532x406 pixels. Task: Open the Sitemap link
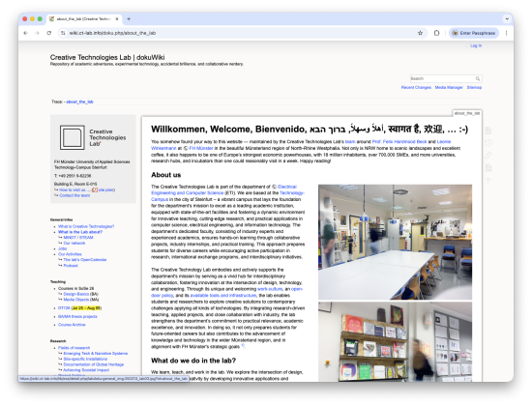(x=474, y=88)
